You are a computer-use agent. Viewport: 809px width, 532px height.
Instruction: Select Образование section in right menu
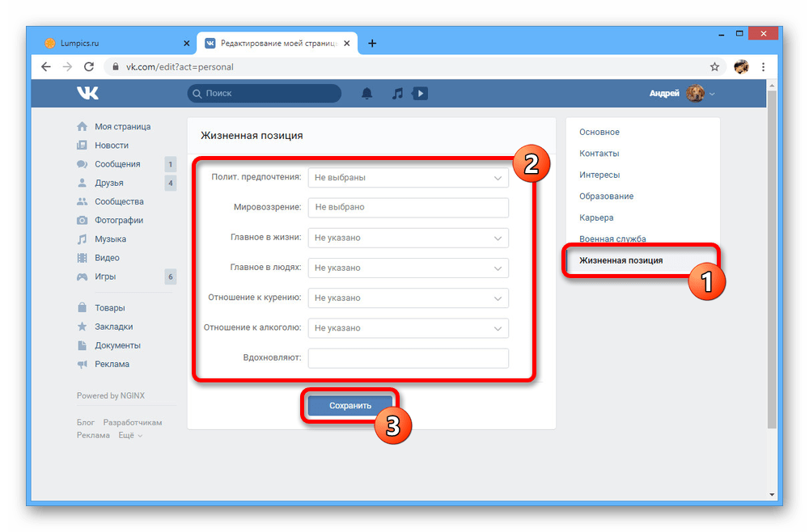click(606, 196)
